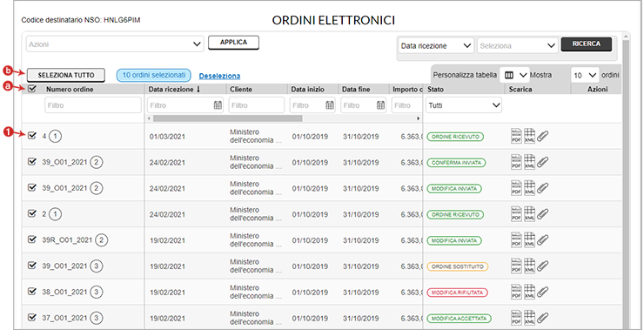Image resolution: width=644 pixels, height=330 pixels.
Task: Focus the Importo filter field
Action: pyautogui.click(x=406, y=105)
